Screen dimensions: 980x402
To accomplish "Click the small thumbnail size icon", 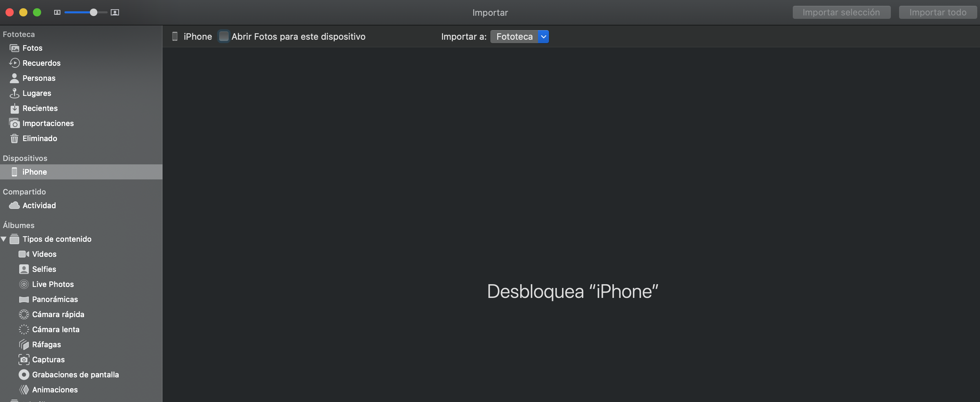I will 57,13.
